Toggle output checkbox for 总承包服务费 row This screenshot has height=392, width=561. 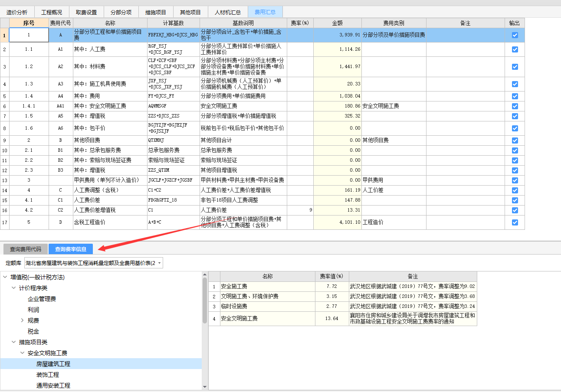point(515,150)
